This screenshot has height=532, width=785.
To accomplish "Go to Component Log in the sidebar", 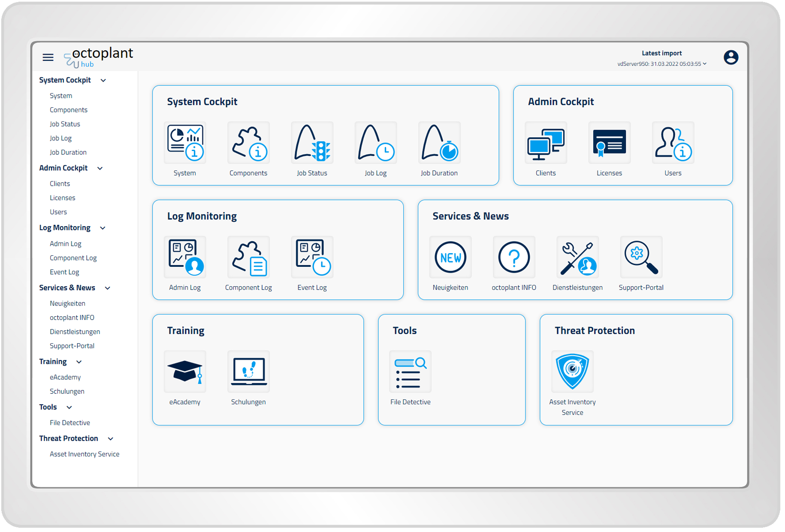I will click(x=73, y=258).
